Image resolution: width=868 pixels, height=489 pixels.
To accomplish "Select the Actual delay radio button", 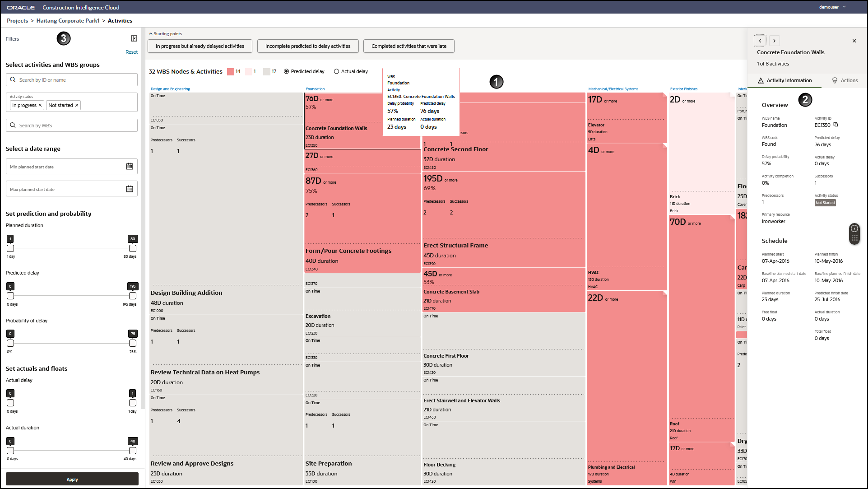I will coord(336,71).
